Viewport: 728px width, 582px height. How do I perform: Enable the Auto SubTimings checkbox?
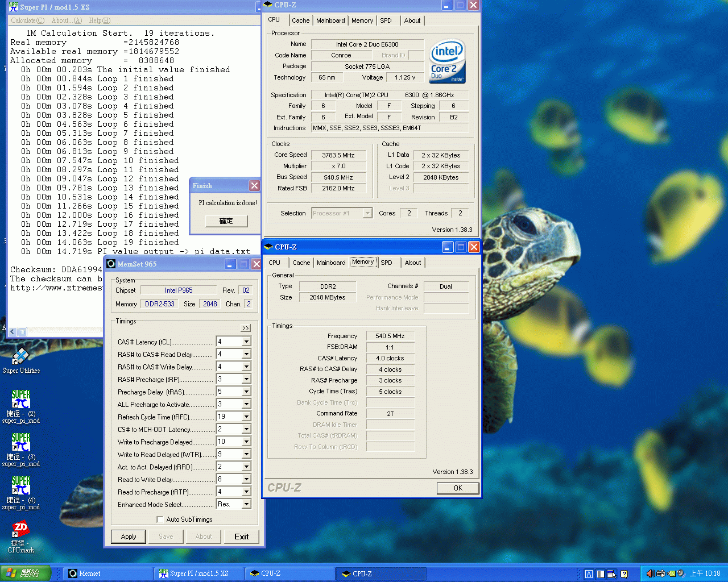click(160, 519)
